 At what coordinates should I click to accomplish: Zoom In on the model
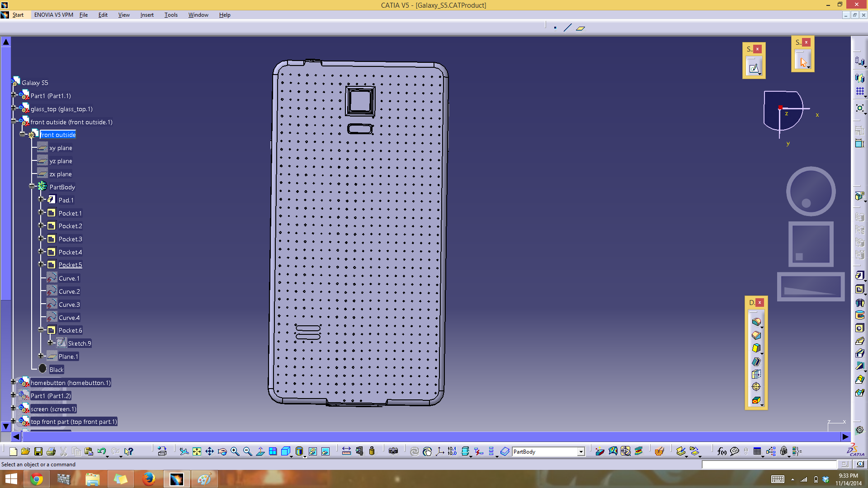point(235,451)
